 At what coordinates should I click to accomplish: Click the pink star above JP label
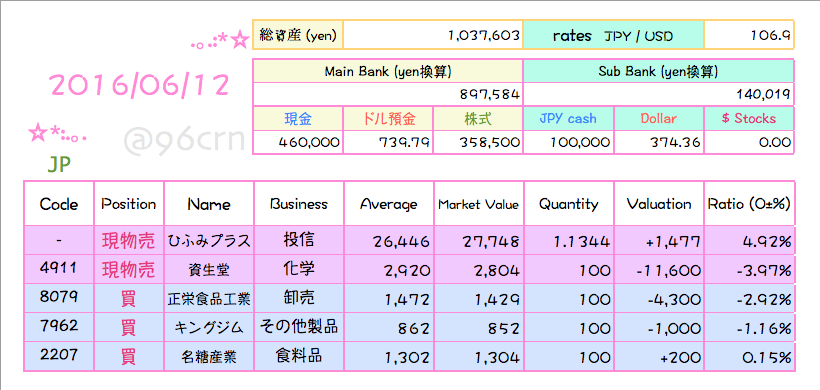pos(38,133)
